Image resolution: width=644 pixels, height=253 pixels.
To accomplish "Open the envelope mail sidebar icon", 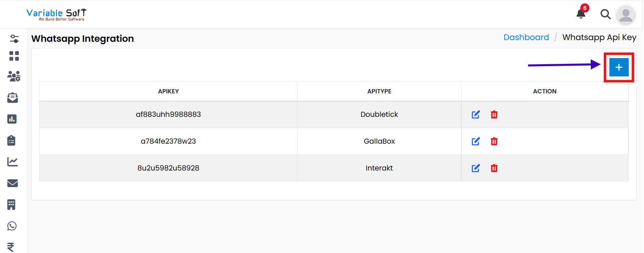I will tap(13, 183).
